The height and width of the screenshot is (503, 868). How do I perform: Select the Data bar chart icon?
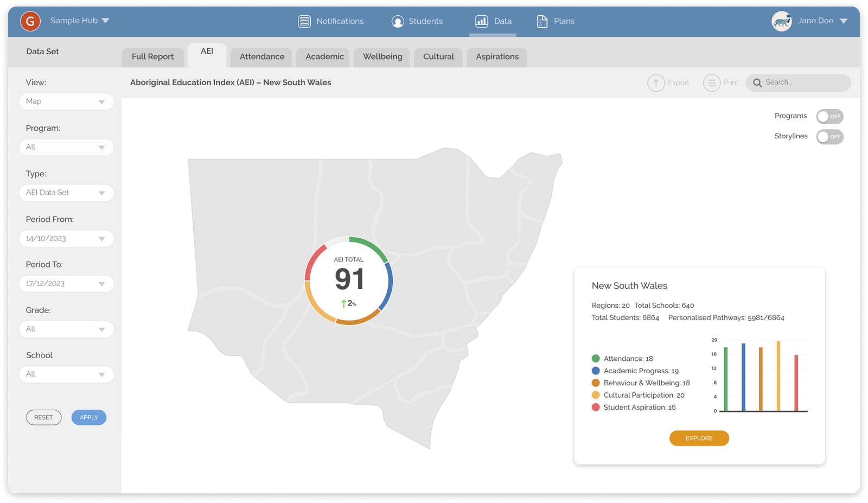(481, 21)
